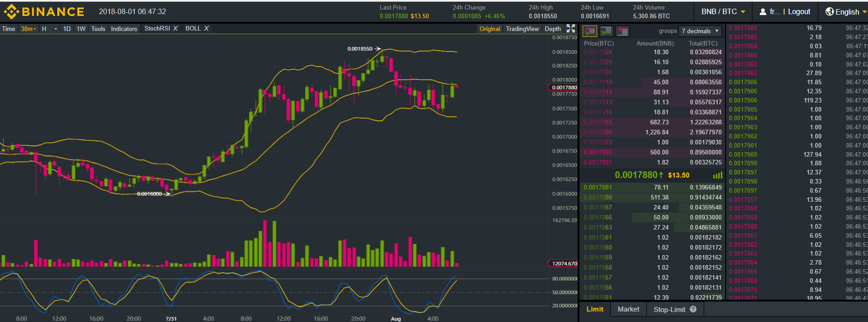
Task: Click the Binance logo
Action: 44,11
